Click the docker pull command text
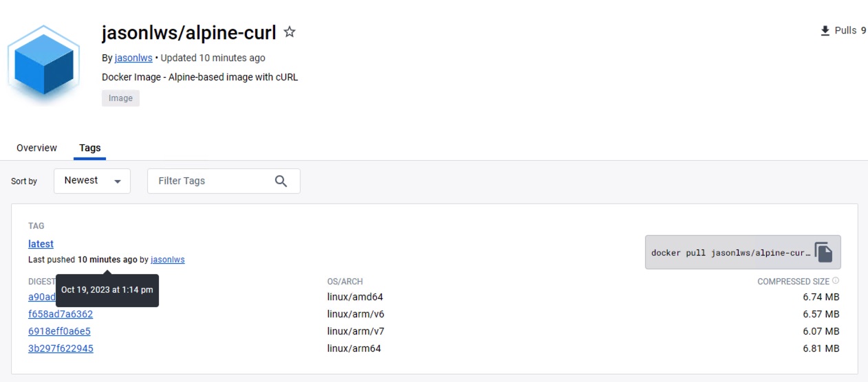Screen dimensions: 868x382 (x=730, y=253)
